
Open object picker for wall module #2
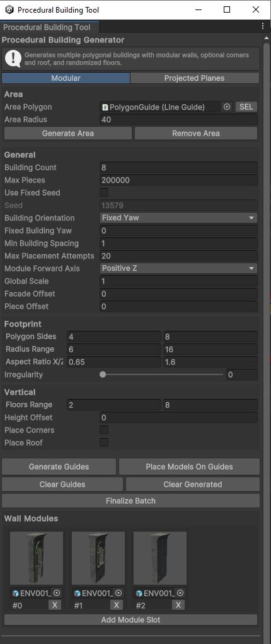[180, 593]
